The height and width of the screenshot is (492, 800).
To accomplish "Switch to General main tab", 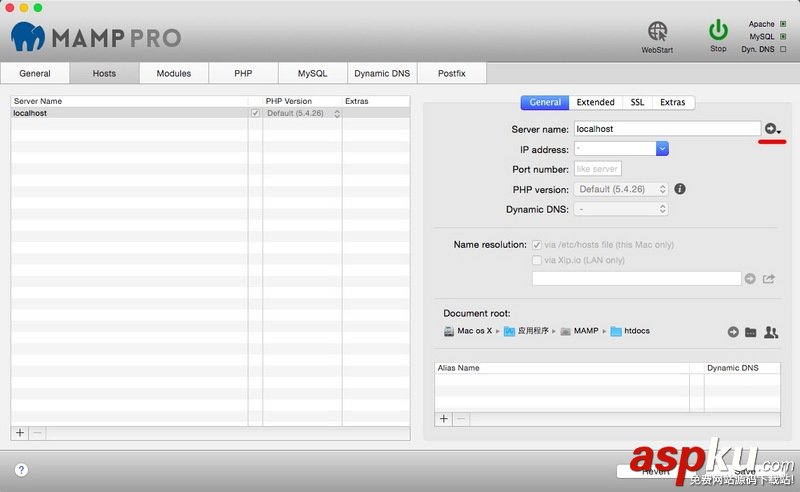I will click(x=35, y=73).
